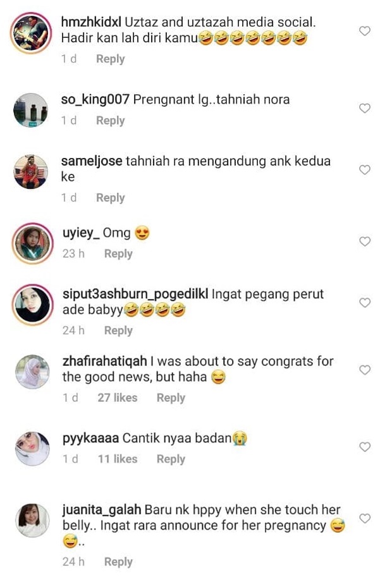This screenshot has width=392, height=577.
Task: Like hmzhkidxl's comment with heart icon
Action: [x=364, y=31]
